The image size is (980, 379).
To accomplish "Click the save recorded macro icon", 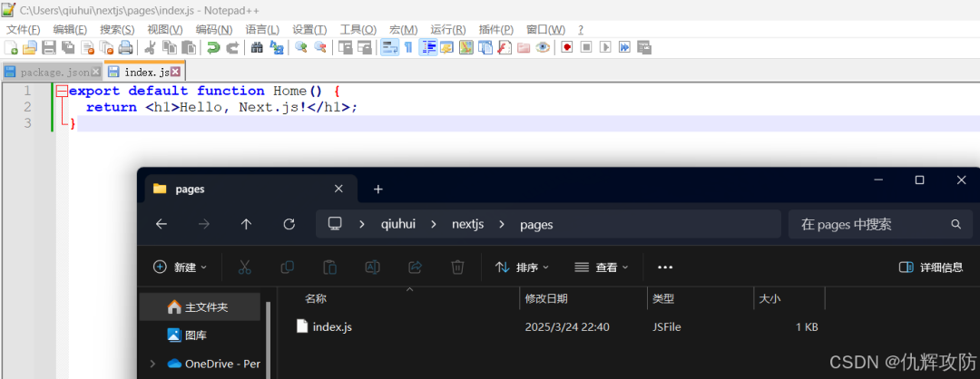I will tap(643, 47).
